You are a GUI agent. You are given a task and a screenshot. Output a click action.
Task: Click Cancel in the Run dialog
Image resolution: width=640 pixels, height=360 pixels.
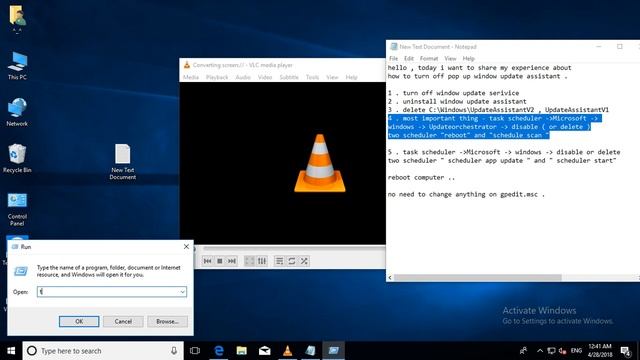[x=123, y=322]
